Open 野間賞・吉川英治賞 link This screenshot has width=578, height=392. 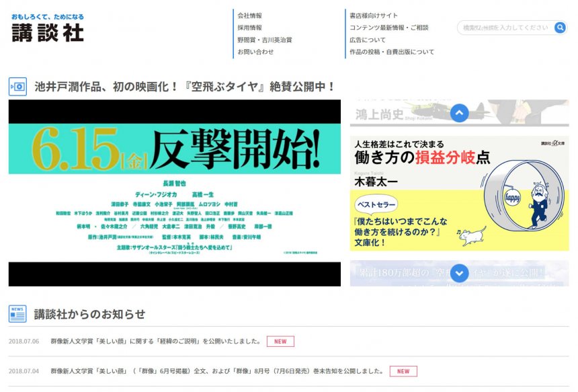click(264, 40)
